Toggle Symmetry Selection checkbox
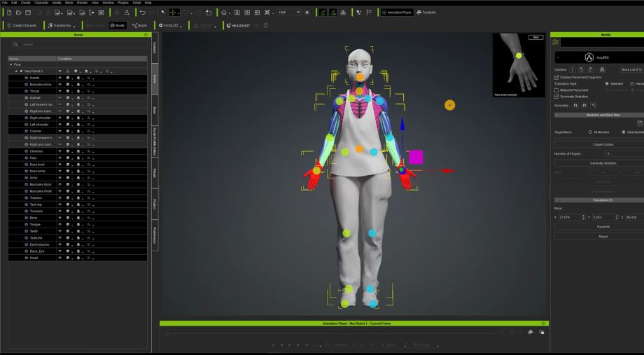The height and width of the screenshot is (355, 644). (556, 97)
